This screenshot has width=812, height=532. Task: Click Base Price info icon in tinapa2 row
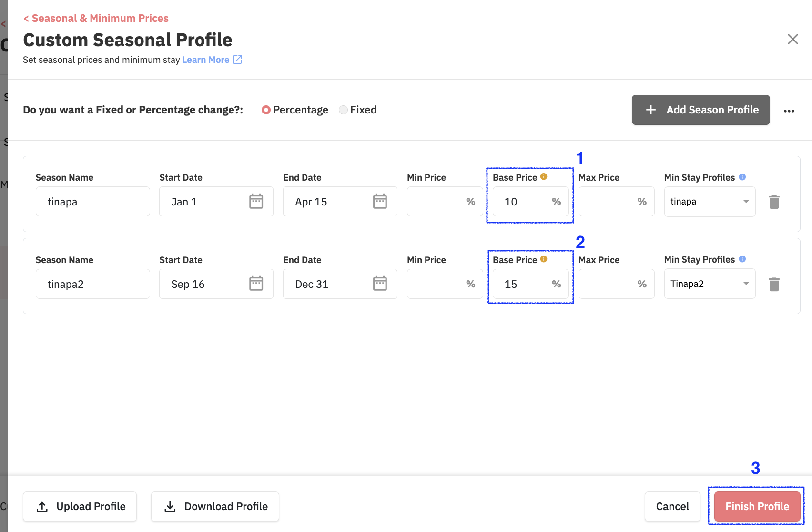click(544, 259)
